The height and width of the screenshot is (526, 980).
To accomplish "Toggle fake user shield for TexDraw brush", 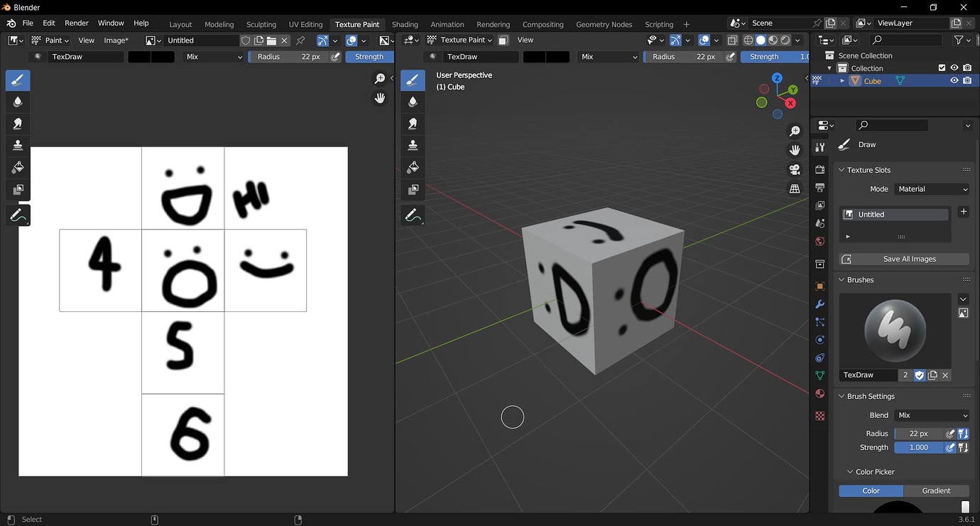I will 920,375.
